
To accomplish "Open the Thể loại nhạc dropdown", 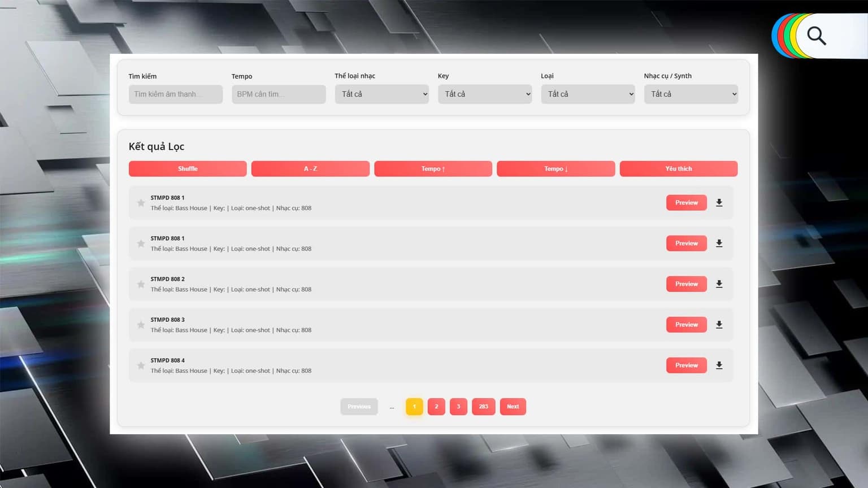I will tap(382, 94).
